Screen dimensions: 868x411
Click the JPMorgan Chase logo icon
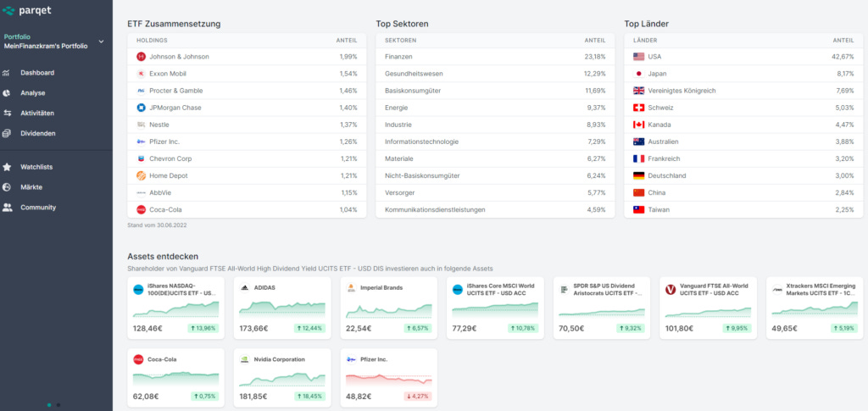[141, 108]
